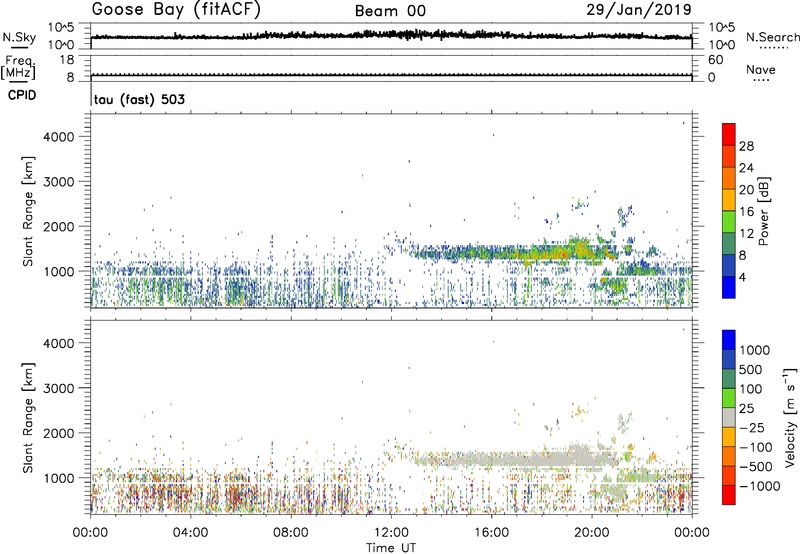
Task: Pick the bright blue bottom power bar segment
Action: (x=729, y=287)
